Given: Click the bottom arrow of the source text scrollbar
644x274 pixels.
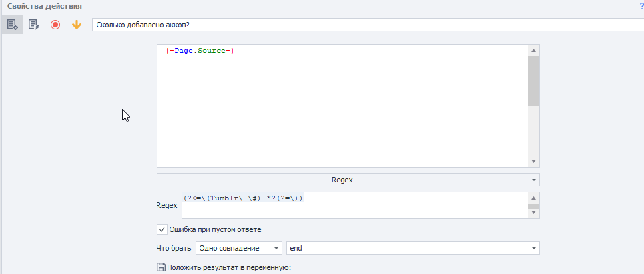Looking at the screenshot, I should click(x=533, y=162).
